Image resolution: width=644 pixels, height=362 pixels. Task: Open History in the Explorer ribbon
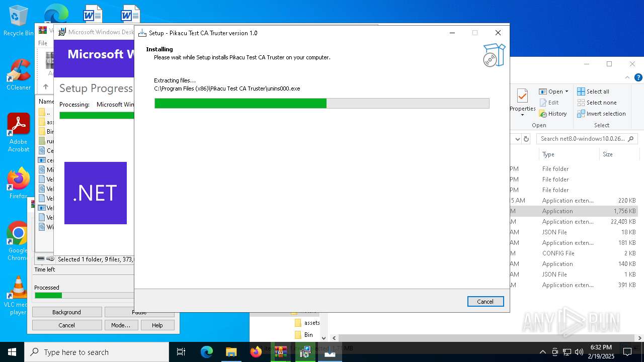coord(553,114)
